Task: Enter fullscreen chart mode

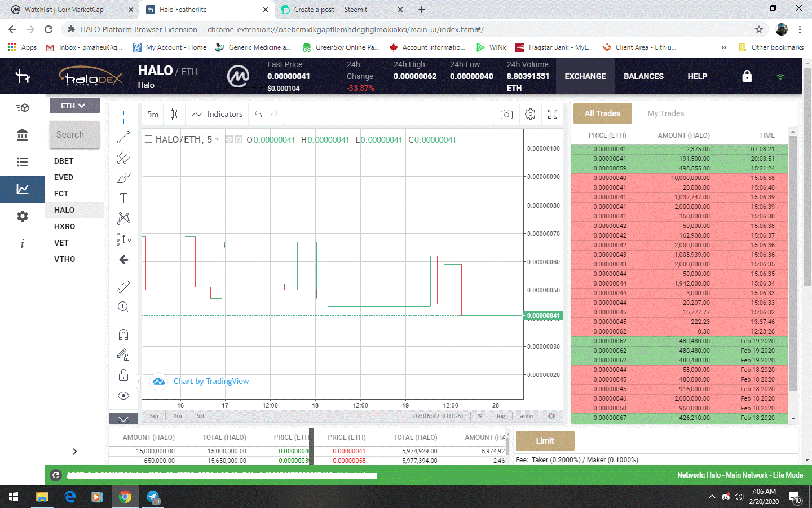Action: 553,114
